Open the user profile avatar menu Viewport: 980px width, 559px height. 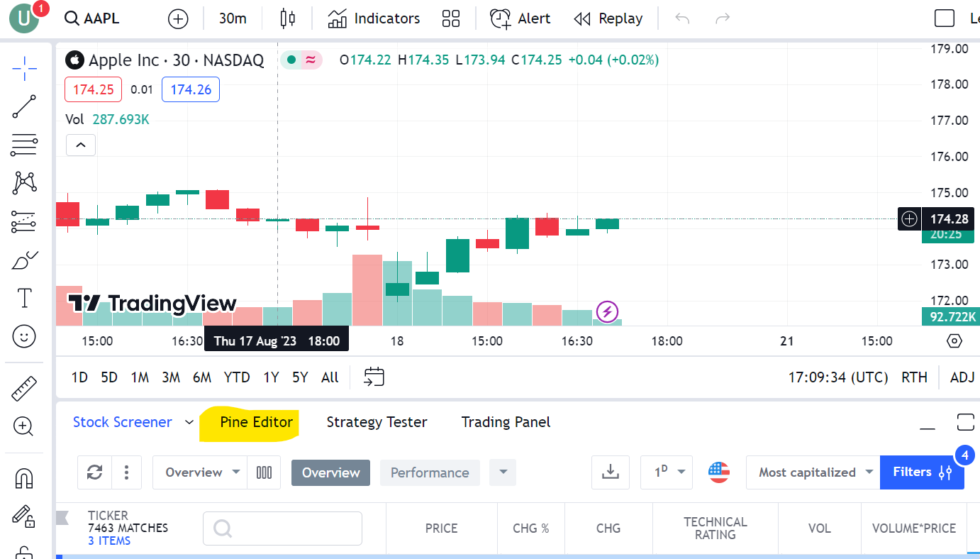click(24, 18)
